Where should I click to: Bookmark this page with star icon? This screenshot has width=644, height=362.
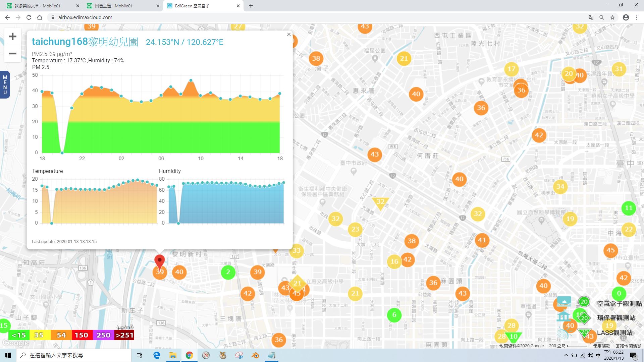(612, 17)
